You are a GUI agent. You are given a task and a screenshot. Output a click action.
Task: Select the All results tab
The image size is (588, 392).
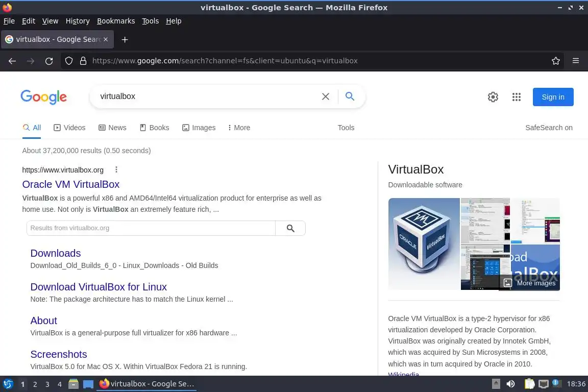pos(32,128)
